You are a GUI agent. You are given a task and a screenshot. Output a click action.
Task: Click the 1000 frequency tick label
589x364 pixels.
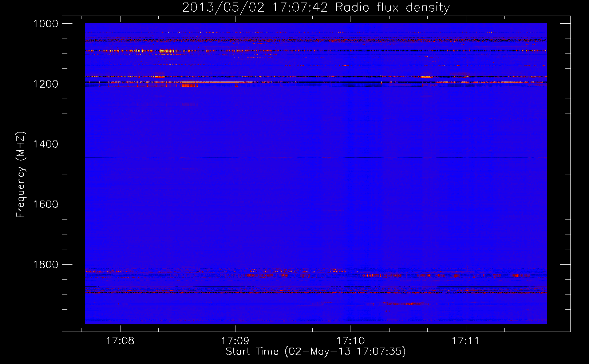[x=46, y=24]
